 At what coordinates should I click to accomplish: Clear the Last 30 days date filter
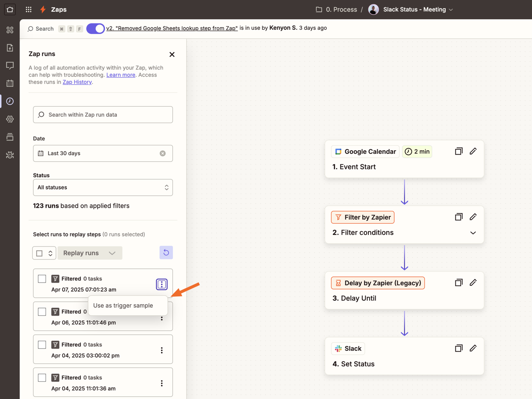tap(163, 153)
